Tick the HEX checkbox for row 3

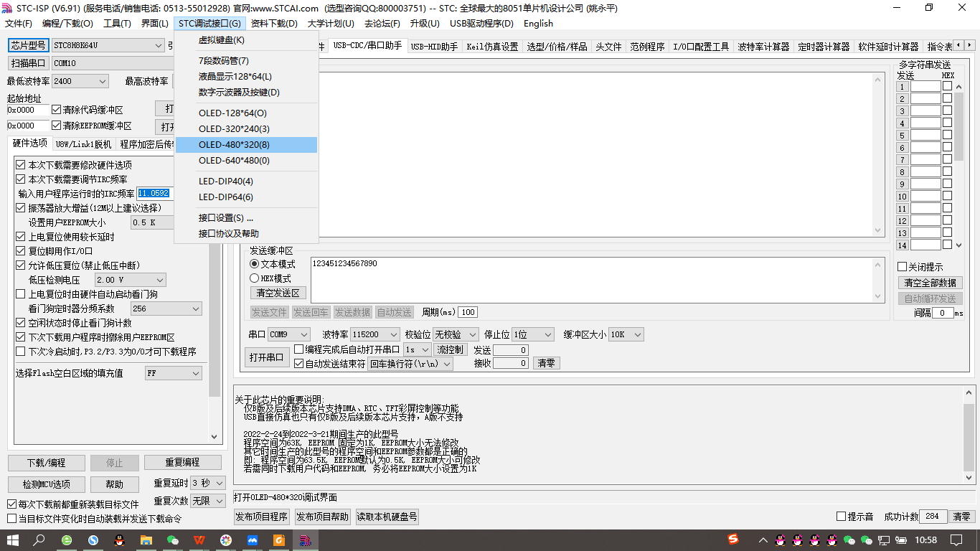tap(947, 110)
